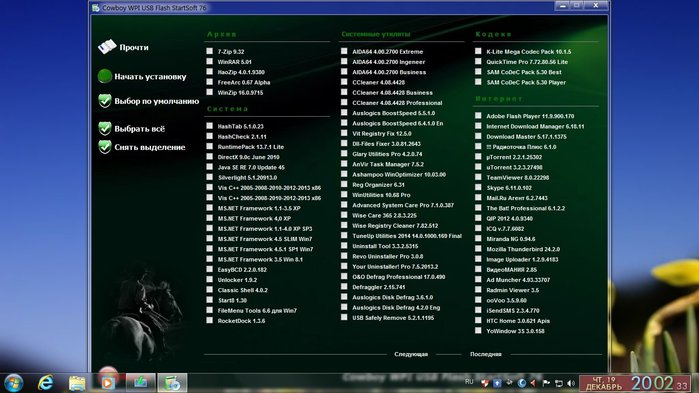699x393 pixels.
Task: Check Defraggler 2.15.741 checkbox
Action: click(344, 287)
